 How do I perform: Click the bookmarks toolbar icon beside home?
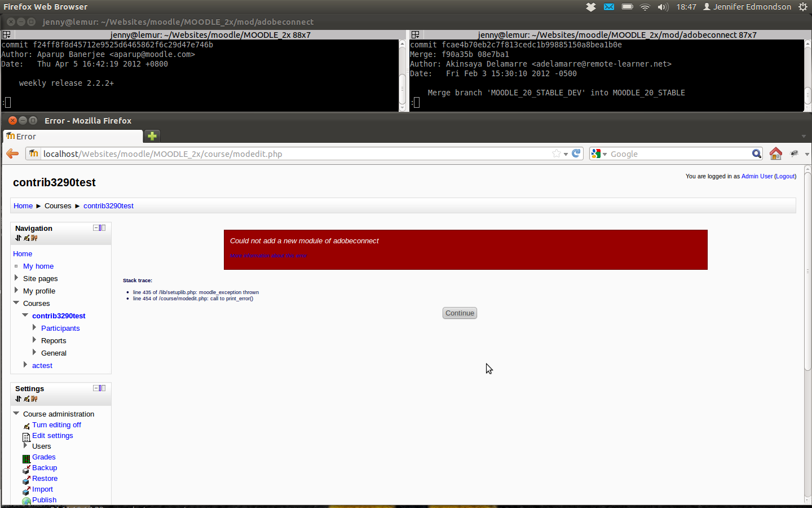pyautogui.click(x=794, y=154)
